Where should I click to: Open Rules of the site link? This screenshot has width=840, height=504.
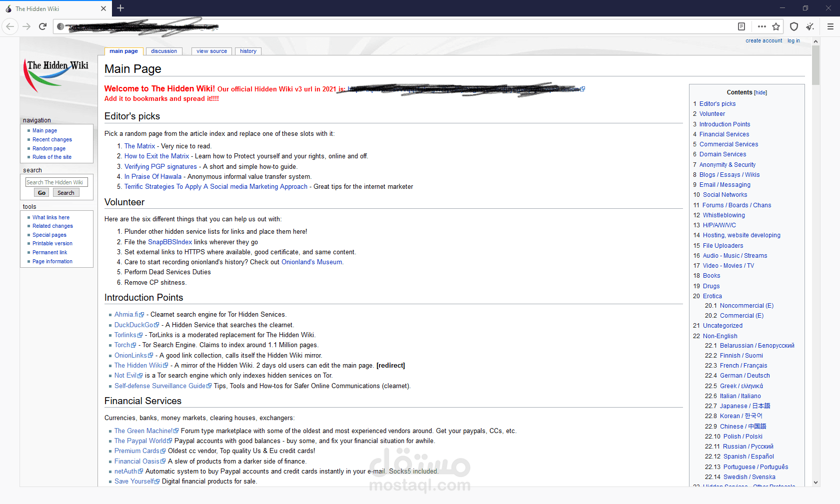coord(52,157)
